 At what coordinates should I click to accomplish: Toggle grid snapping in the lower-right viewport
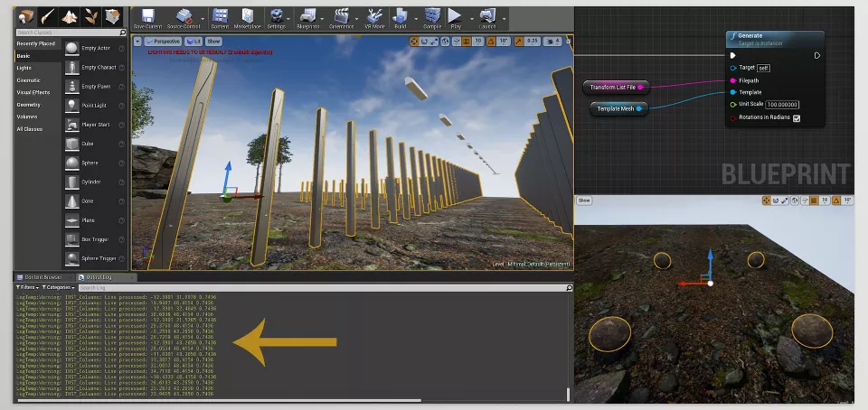(x=814, y=200)
